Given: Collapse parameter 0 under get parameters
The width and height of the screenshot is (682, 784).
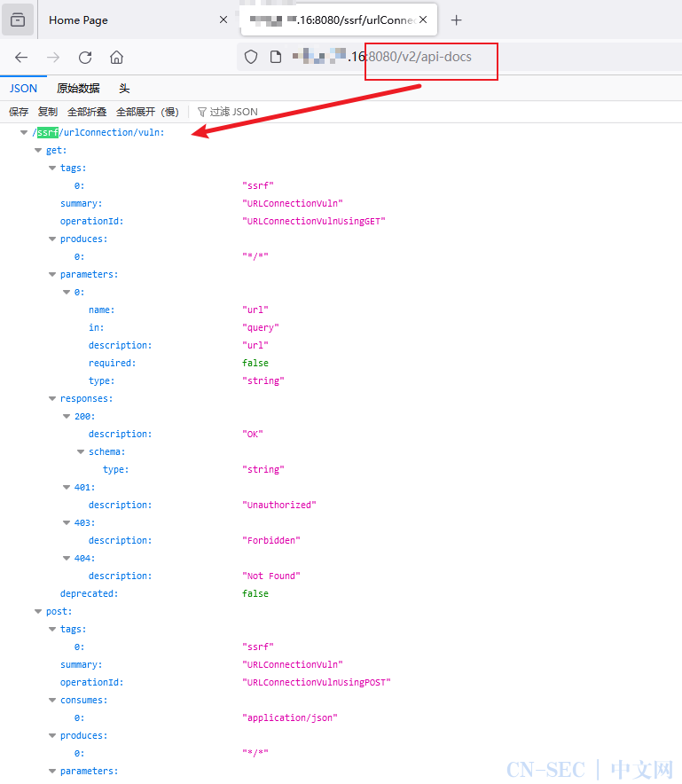Looking at the screenshot, I should click(66, 292).
